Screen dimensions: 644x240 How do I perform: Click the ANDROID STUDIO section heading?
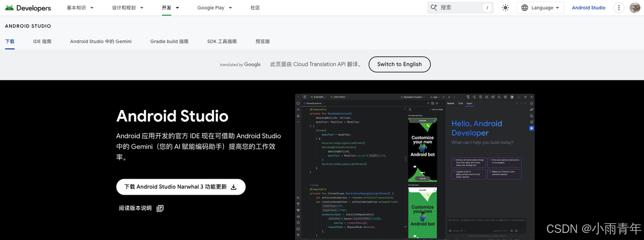(28, 26)
